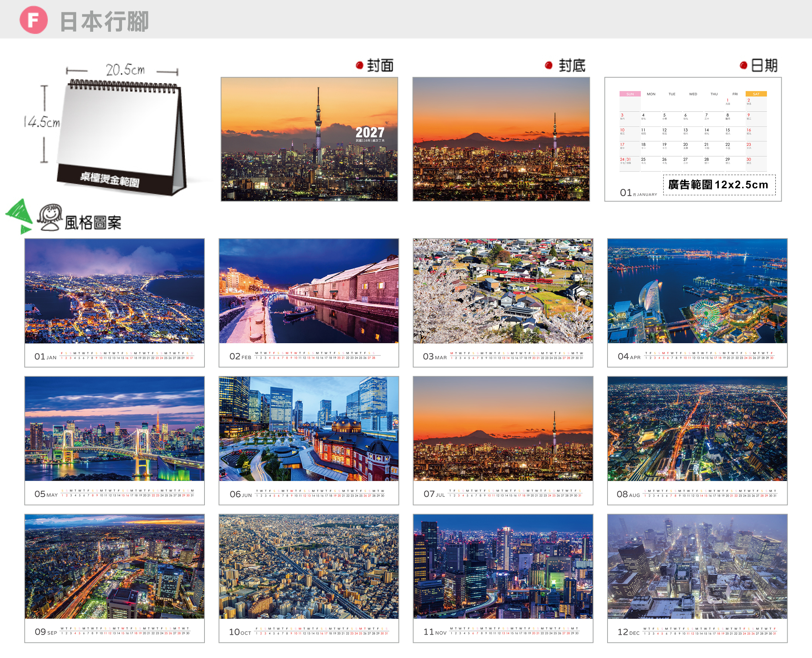The height and width of the screenshot is (658, 812).
Task: Select the 12 DEC snowy city thumbnail
Action: [697, 579]
